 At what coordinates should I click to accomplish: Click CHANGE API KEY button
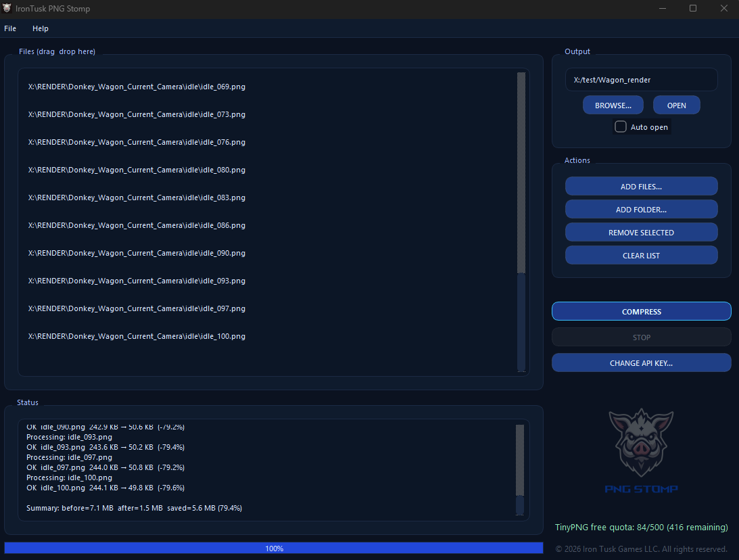point(641,363)
